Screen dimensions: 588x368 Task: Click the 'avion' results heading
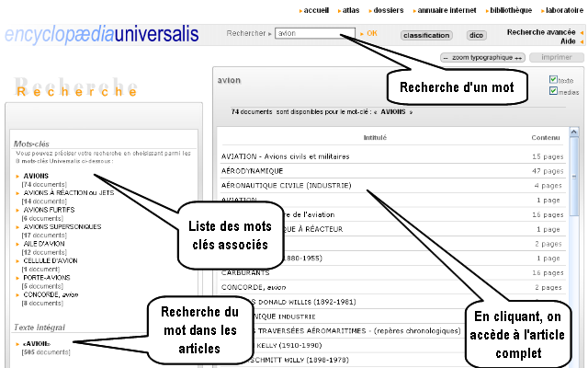tap(229, 80)
